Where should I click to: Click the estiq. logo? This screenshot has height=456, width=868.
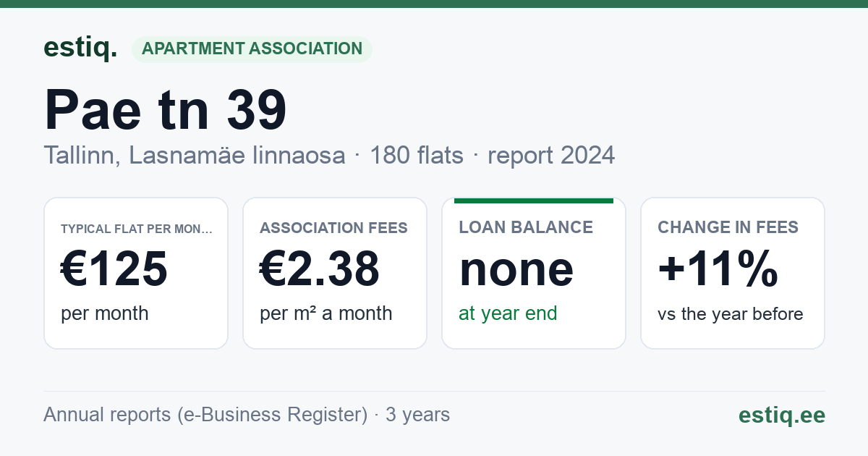[80, 48]
